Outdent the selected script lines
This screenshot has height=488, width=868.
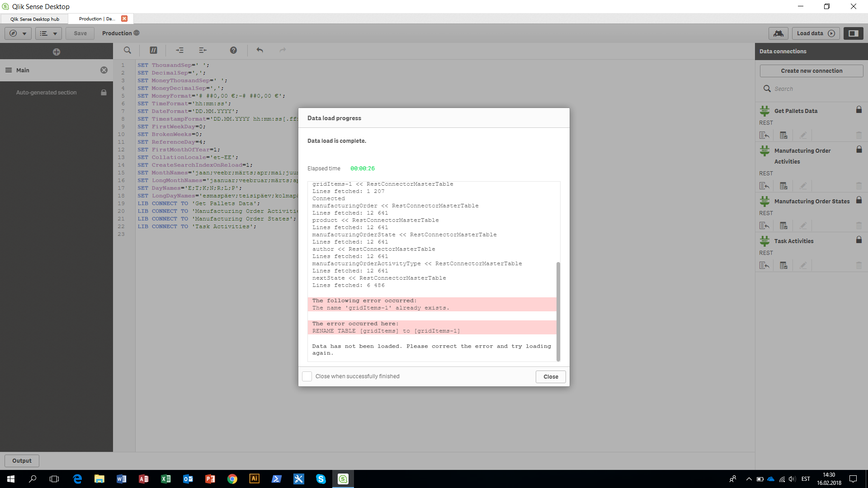203,50
